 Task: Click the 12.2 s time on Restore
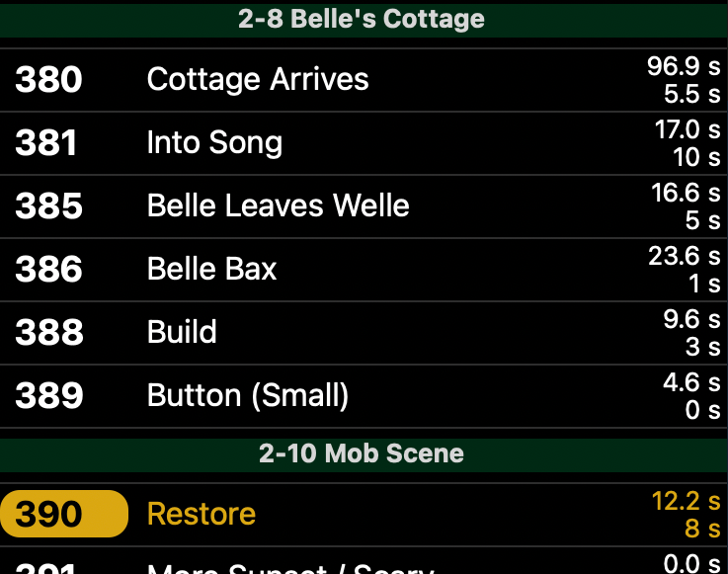[x=686, y=501]
